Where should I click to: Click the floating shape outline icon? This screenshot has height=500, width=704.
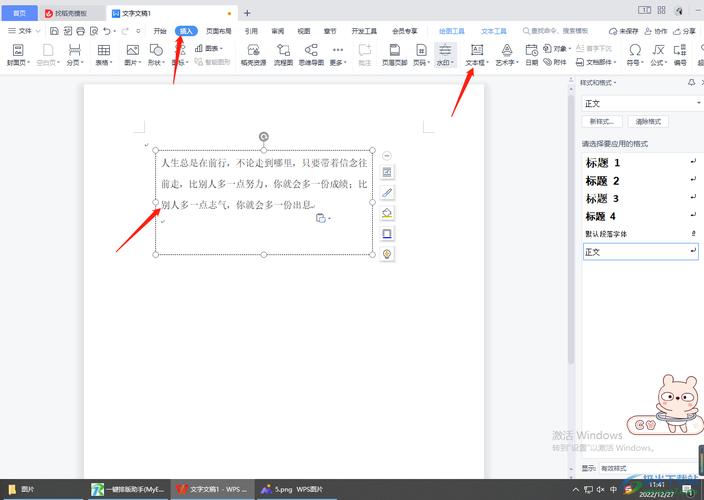387,233
